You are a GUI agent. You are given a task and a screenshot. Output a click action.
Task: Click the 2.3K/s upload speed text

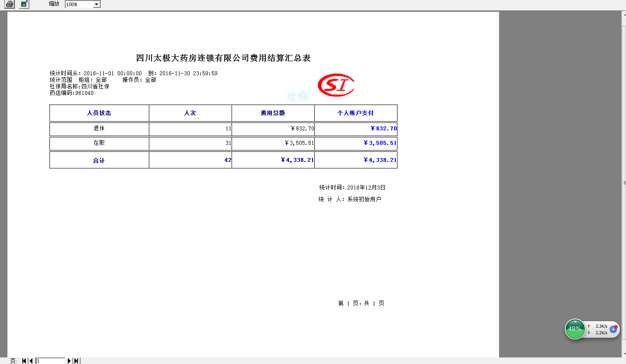601,326
